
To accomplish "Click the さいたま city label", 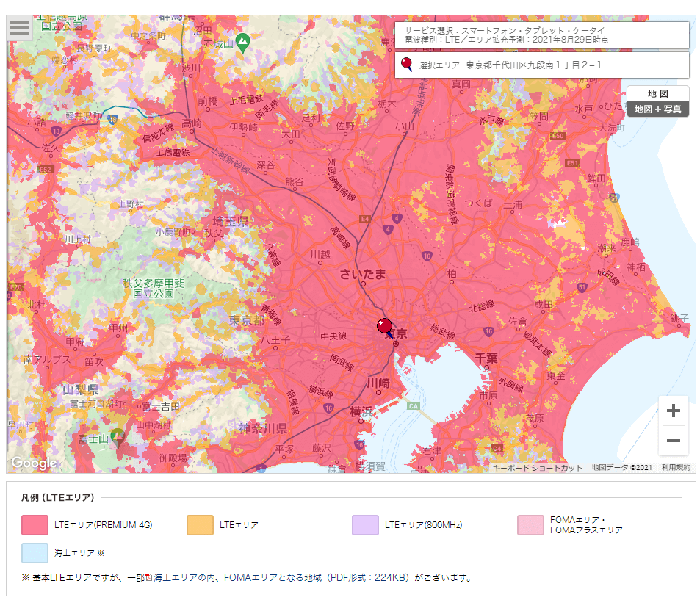I will coord(363,274).
